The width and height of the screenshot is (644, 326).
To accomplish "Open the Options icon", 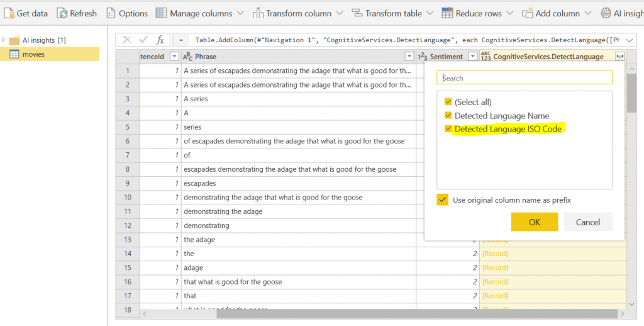I will tap(111, 13).
